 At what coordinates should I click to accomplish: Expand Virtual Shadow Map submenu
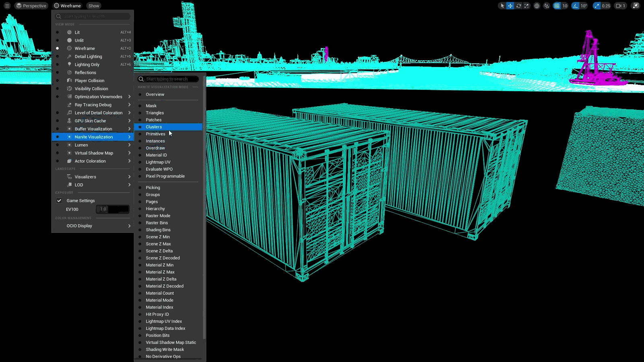coord(93,153)
